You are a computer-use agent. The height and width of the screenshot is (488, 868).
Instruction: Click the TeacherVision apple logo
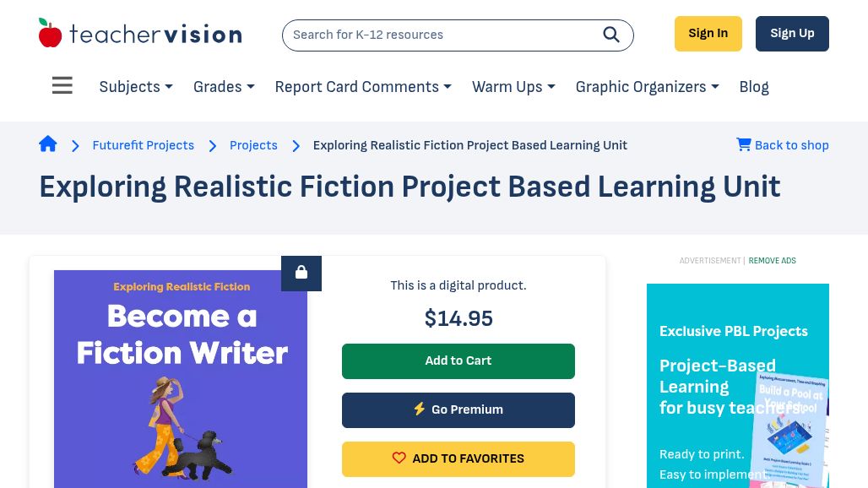[x=51, y=34]
